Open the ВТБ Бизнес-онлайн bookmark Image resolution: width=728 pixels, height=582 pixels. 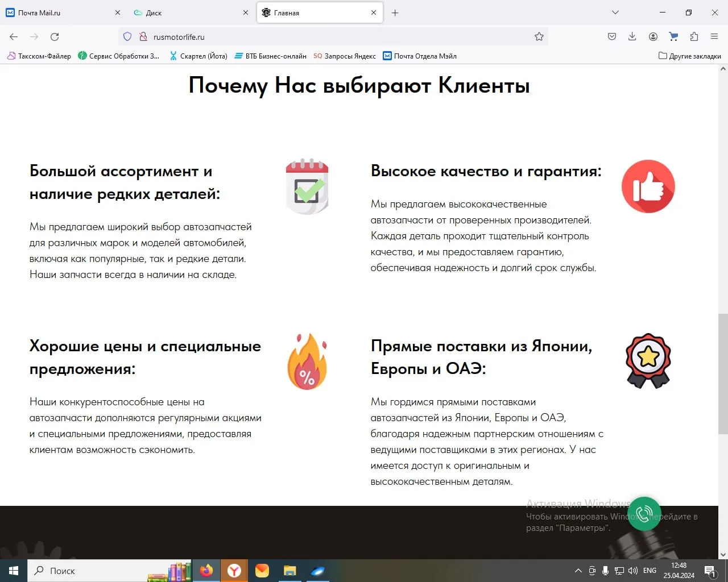tap(271, 56)
